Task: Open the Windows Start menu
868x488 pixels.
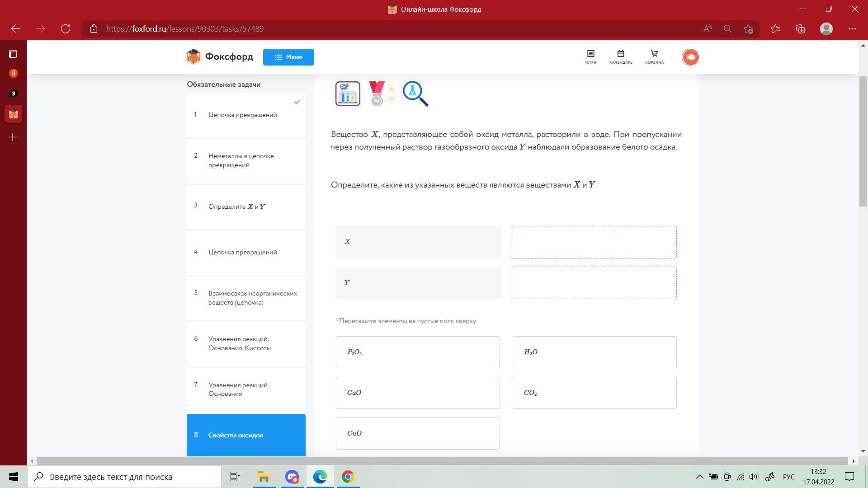Action: [x=14, y=477]
